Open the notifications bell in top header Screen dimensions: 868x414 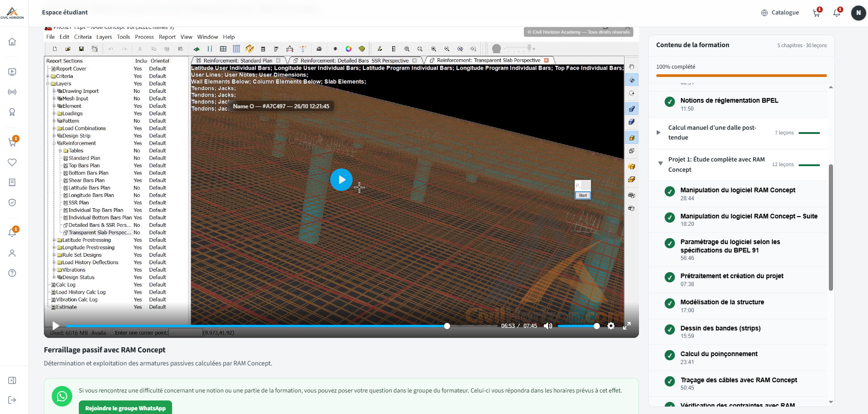(x=837, y=13)
